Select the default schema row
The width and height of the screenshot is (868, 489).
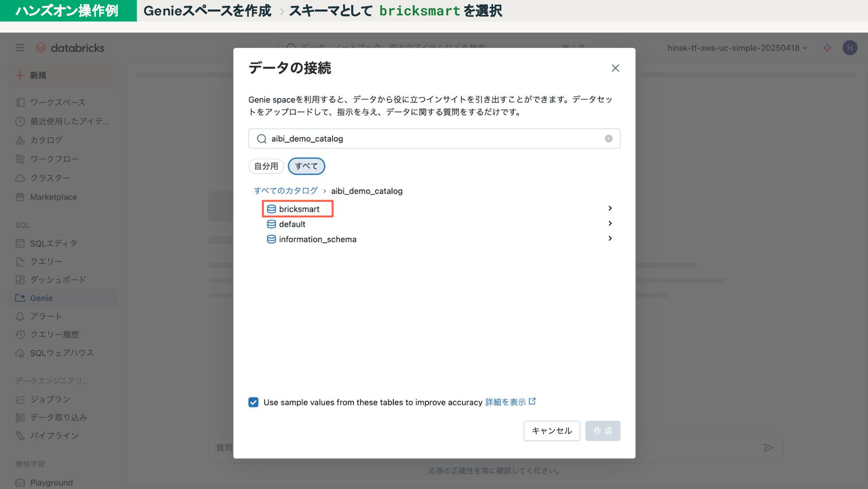click(438, 224)
